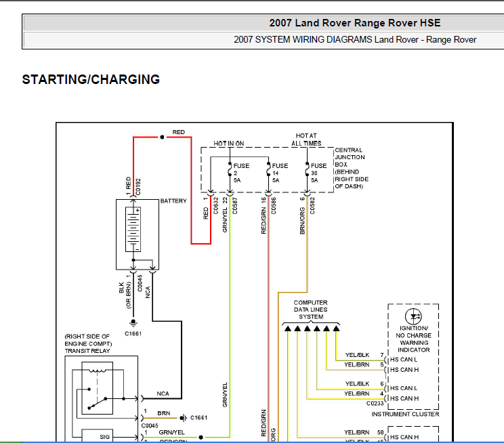Click connector label C0582

[312, 205]
